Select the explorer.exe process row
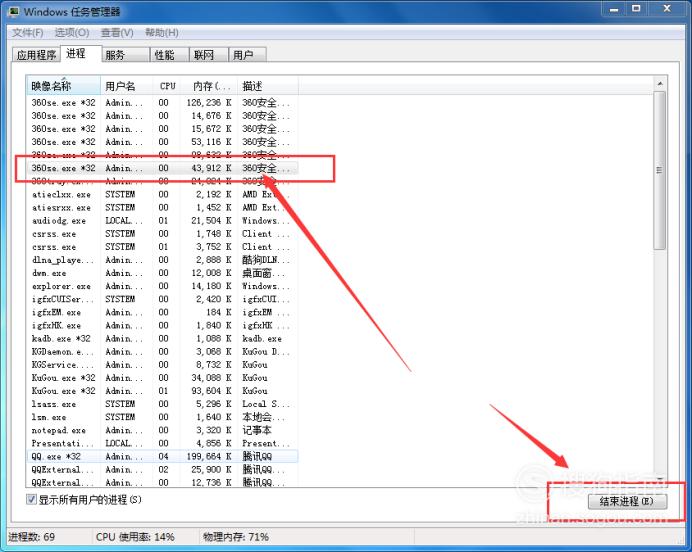 pyautogui.click(x=162, y=286)
